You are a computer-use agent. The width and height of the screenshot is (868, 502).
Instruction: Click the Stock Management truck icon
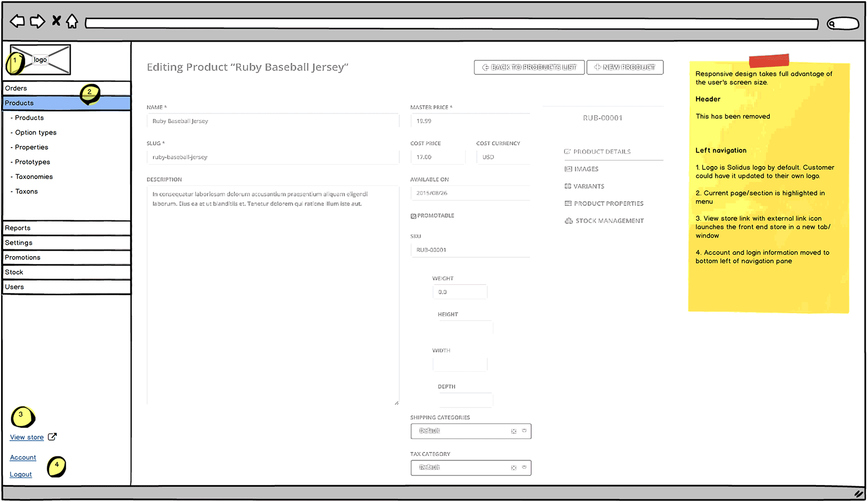pos(567,220)
